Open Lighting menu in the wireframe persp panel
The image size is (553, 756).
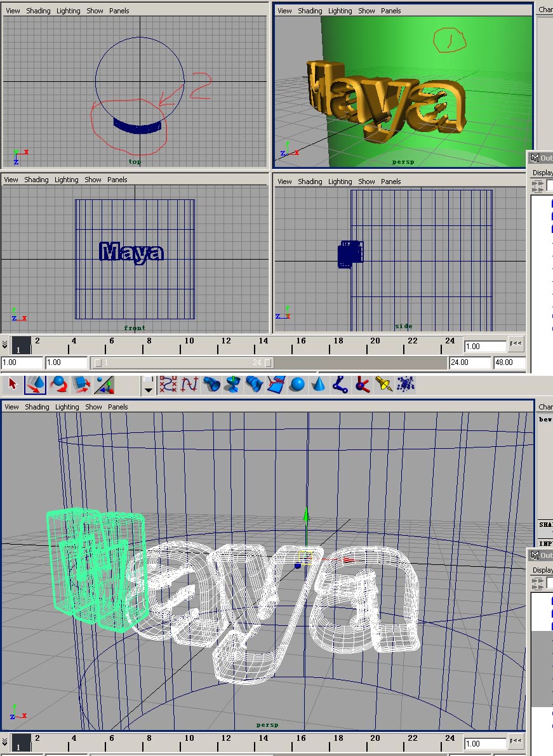point(67,407)
